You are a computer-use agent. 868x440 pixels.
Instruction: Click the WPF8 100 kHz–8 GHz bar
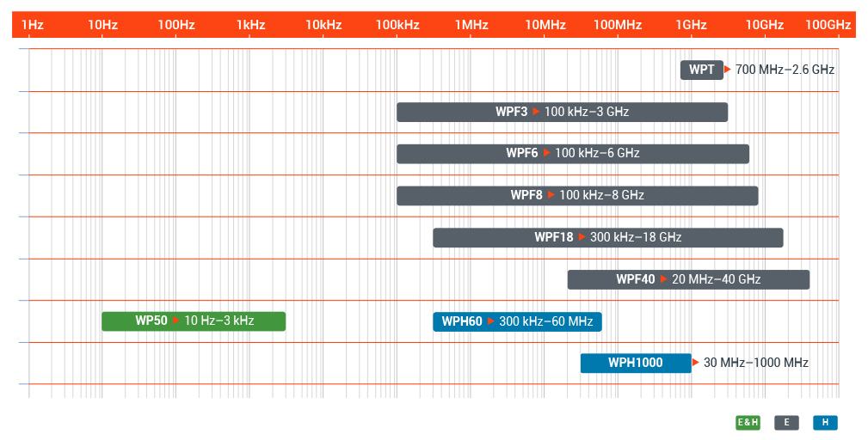[x=577, y=196]
